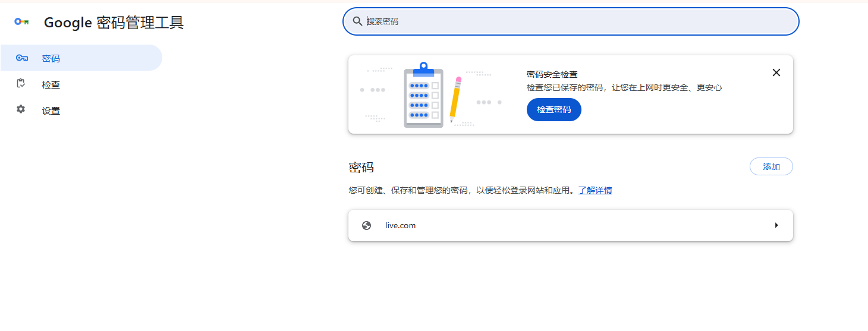The image size is (868, 331).
Task: Click the key icon beside 密码
Action: click(x=21, y=58)
